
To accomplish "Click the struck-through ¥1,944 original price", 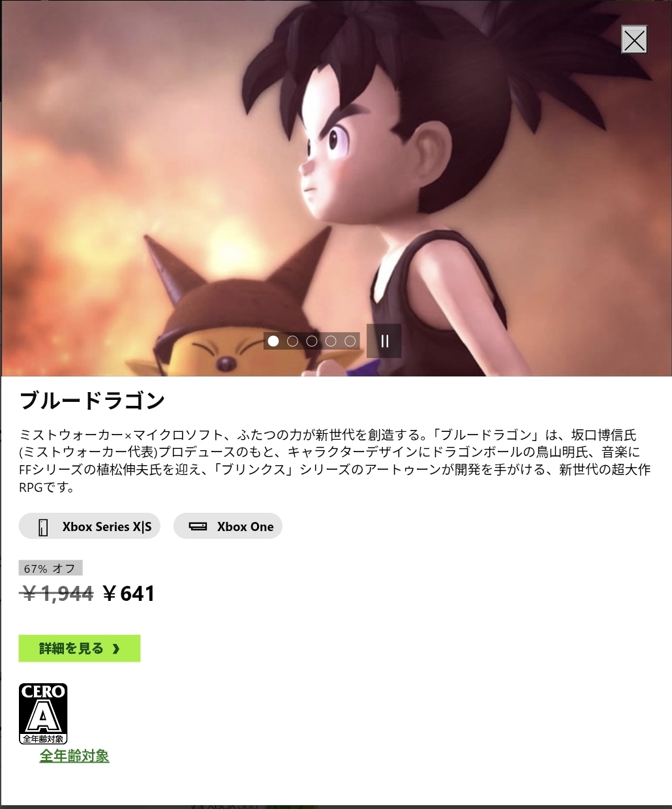I will (57, 594).
